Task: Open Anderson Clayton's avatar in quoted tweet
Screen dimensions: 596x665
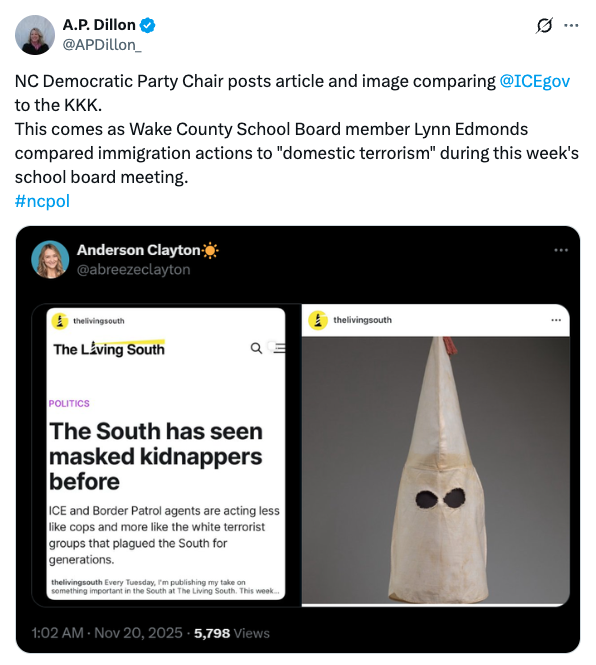Action: tap(50, 260)
